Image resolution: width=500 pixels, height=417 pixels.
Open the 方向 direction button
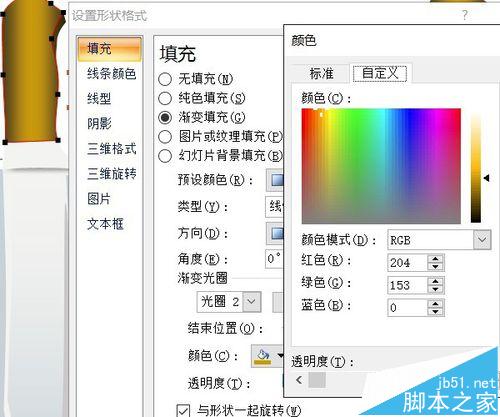[275, 234]
